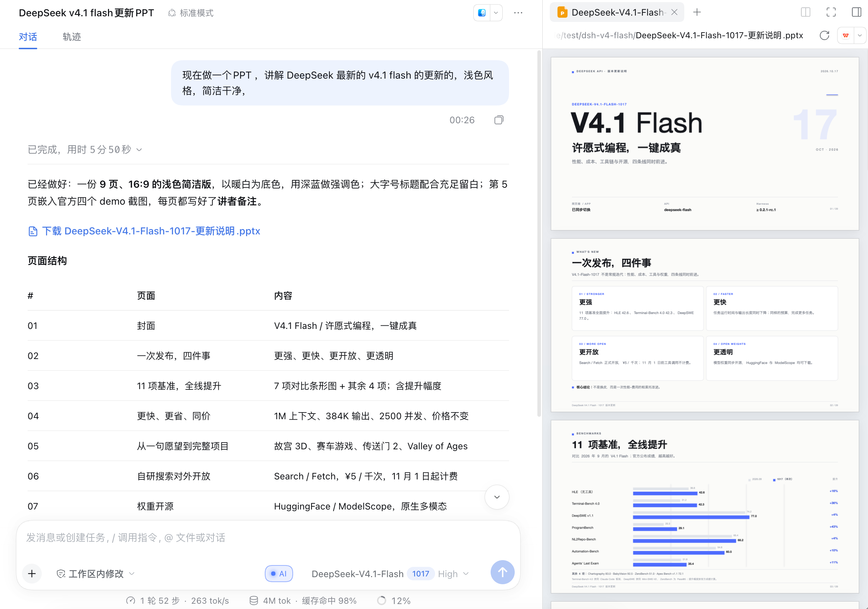Jump to latest with round down-arrow button
The height and width of the screenshot is (609, 868).
(497, 497)
